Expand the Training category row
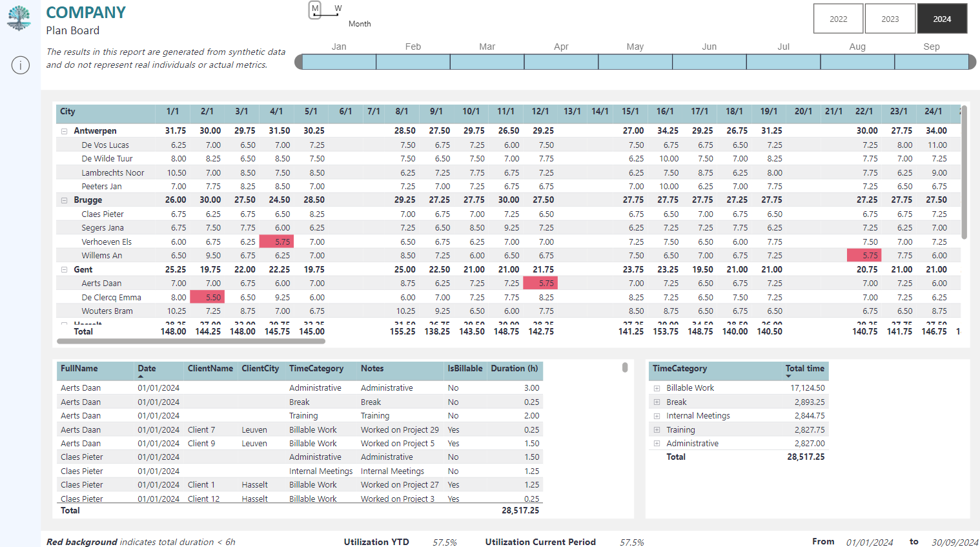The width and height of the screenshot is (980, 547). 657,430
